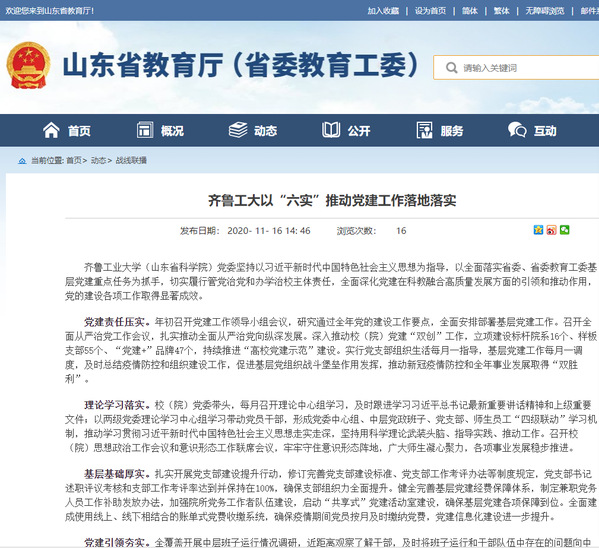Screen dimensions: 599x548
Task: Click the breadcrumb home icon
Action: (22, 161)
